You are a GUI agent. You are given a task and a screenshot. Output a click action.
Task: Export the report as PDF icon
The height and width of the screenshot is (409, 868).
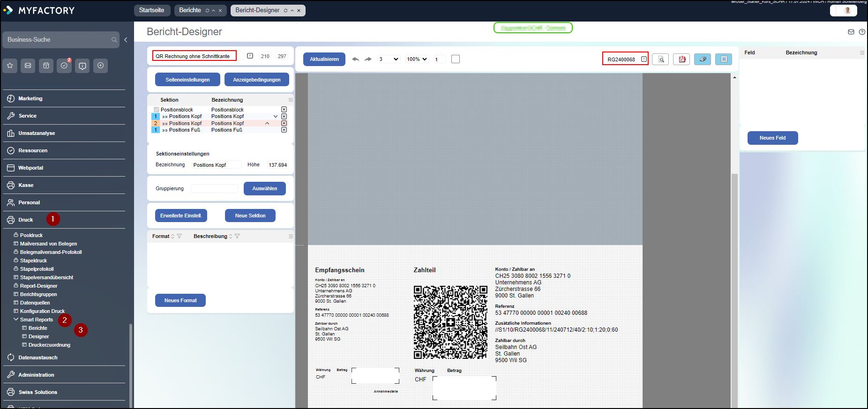(681, 59)
